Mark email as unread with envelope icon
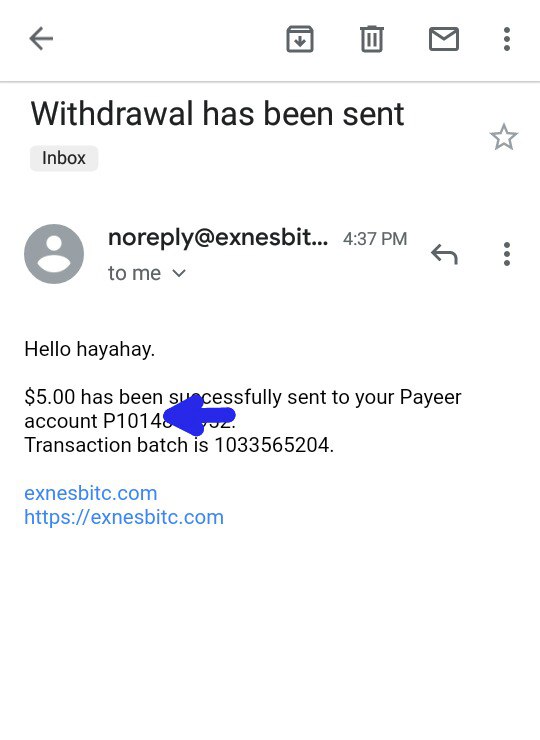Viewport: 540px width, 740px height. (444, 39)
